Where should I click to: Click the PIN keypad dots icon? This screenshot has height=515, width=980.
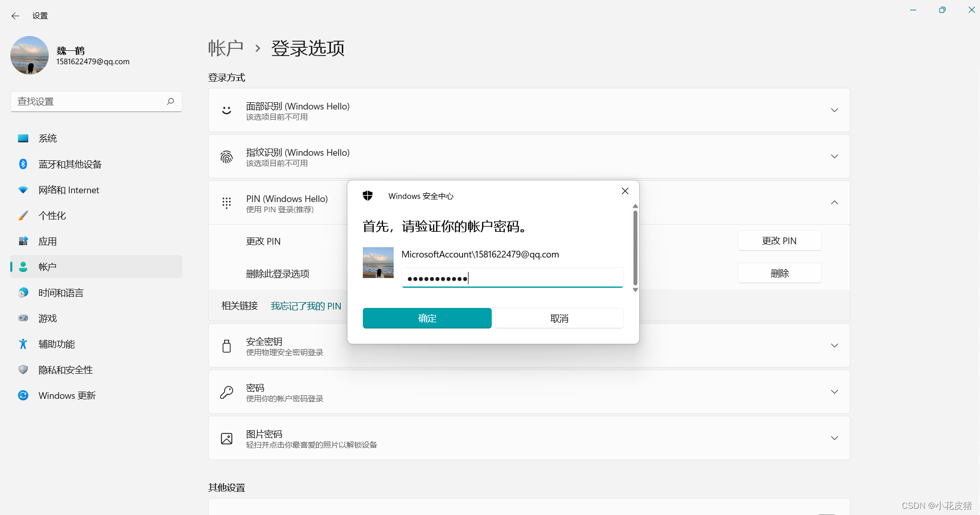pos(227,203)
